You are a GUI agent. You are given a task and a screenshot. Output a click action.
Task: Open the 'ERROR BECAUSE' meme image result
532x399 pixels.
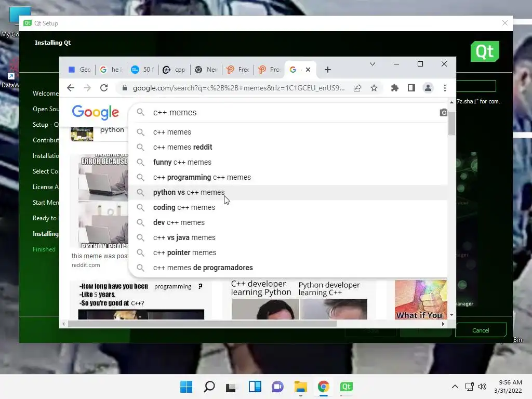tap(103, 202)
